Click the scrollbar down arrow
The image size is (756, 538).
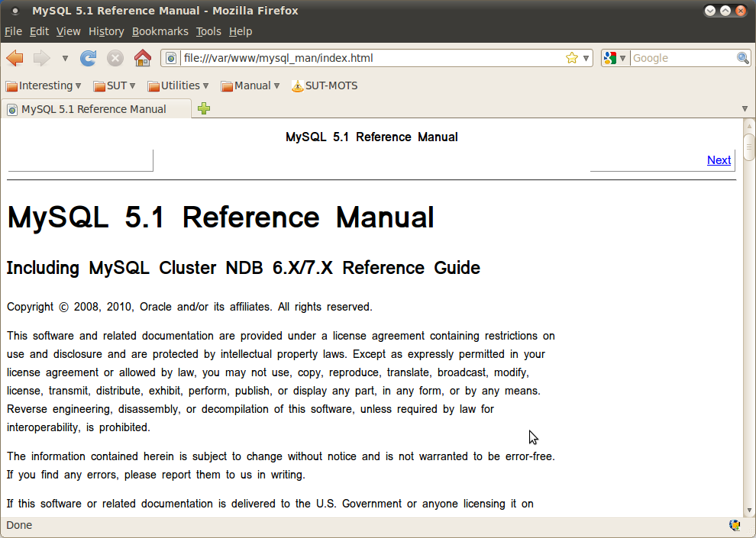[749, 510]
